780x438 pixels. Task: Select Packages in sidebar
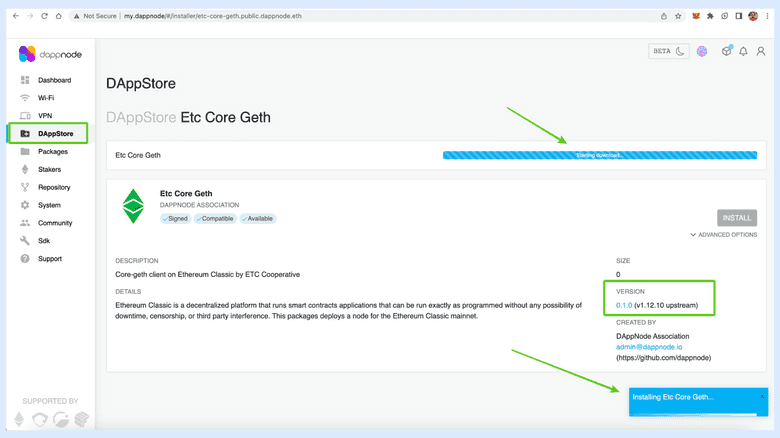coord(52,152)
